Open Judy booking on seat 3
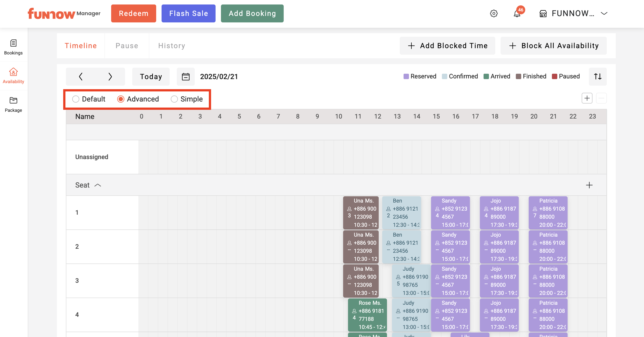The image size is (644, 337). (411, 281)
